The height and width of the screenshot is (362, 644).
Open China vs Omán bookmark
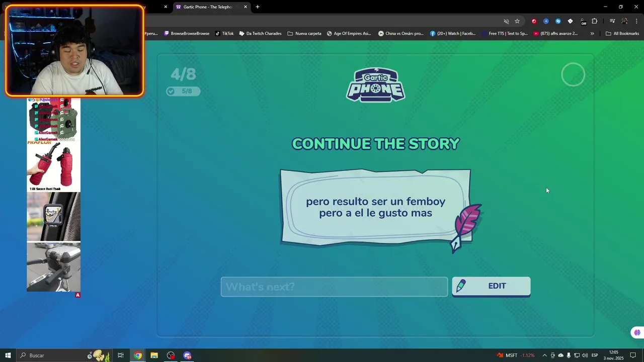tap(400, 34)
